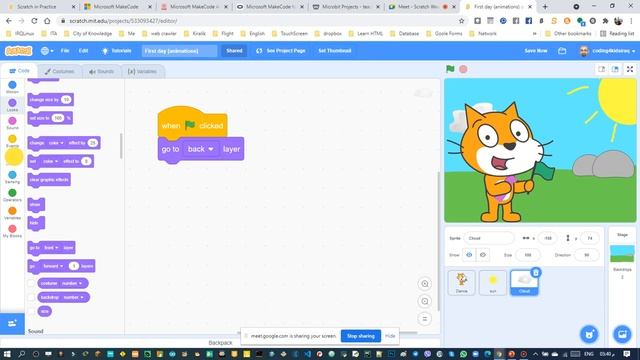Select the sun sprite thumbnail
The image size is (640, 360).
click(493, 282)
